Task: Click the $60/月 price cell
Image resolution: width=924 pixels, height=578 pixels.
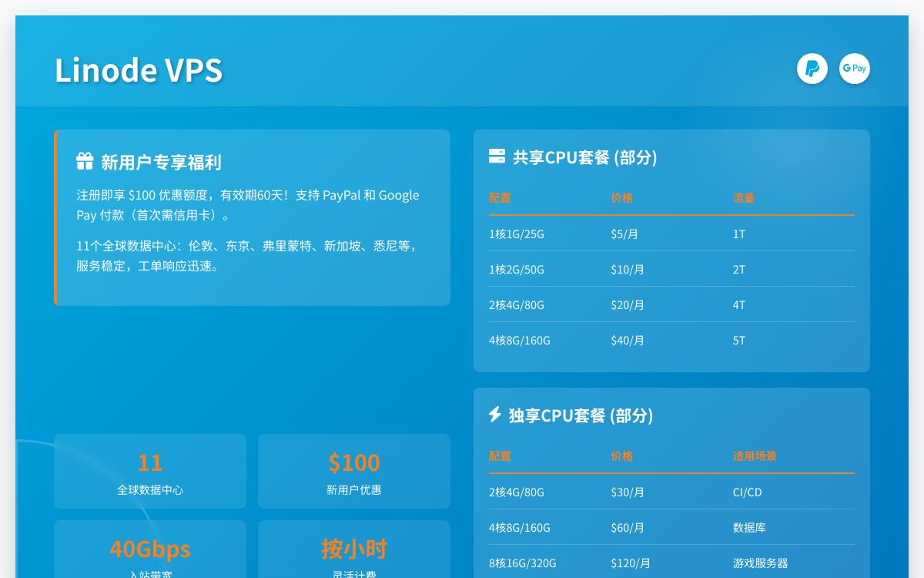Action: point(628,527)
